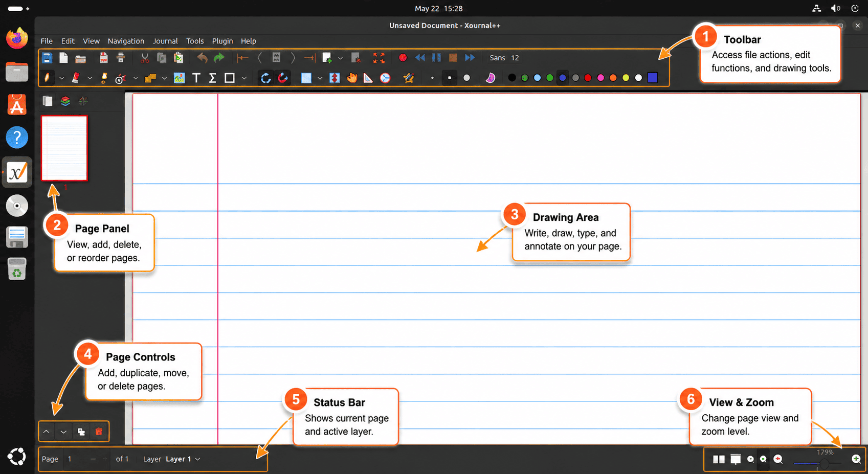Select the Pen tool
Image resolution: width=868 pixels, height=474 pixels.
click(47, 78)
